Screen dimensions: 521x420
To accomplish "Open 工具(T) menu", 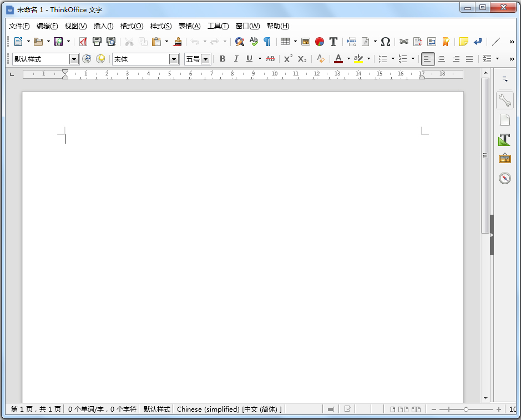I will pos(218,26).
